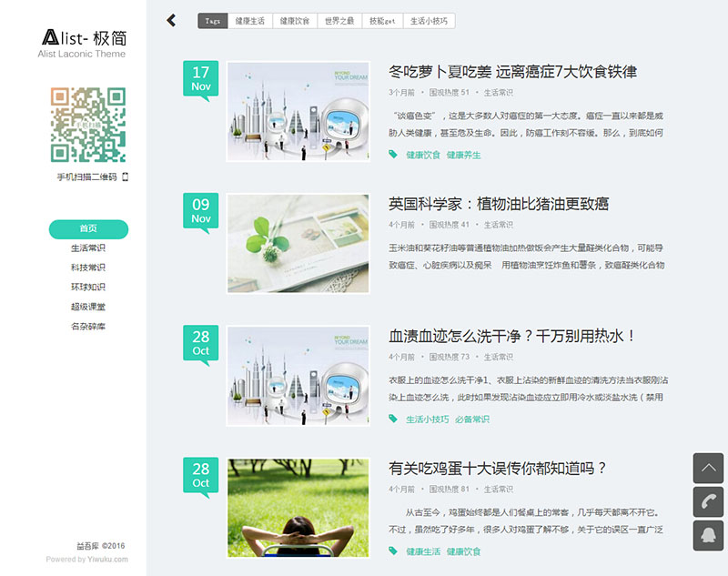
Task: Open the grass field thumbnail of egg article
Action: [x=298, y=507]
